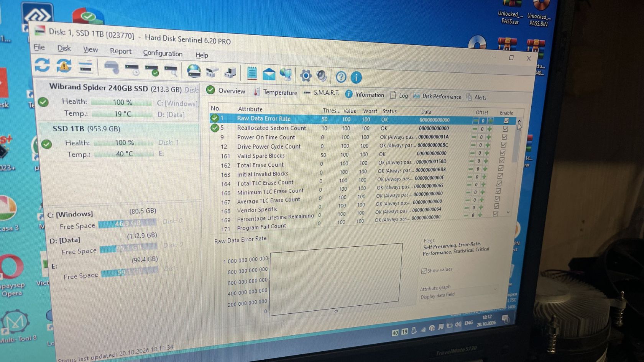Select the Wibrand Spider 240GB SSD disk
This screenshot has width=644, height=362.
(x=118, y=101)
